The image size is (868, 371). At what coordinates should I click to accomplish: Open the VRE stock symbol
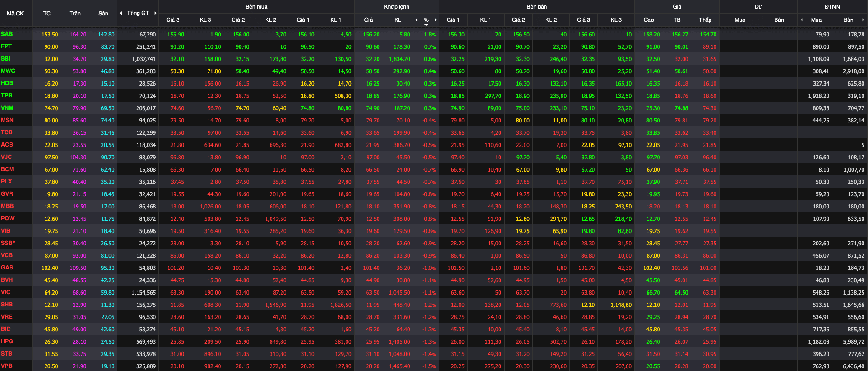click(x=7, y=317)
